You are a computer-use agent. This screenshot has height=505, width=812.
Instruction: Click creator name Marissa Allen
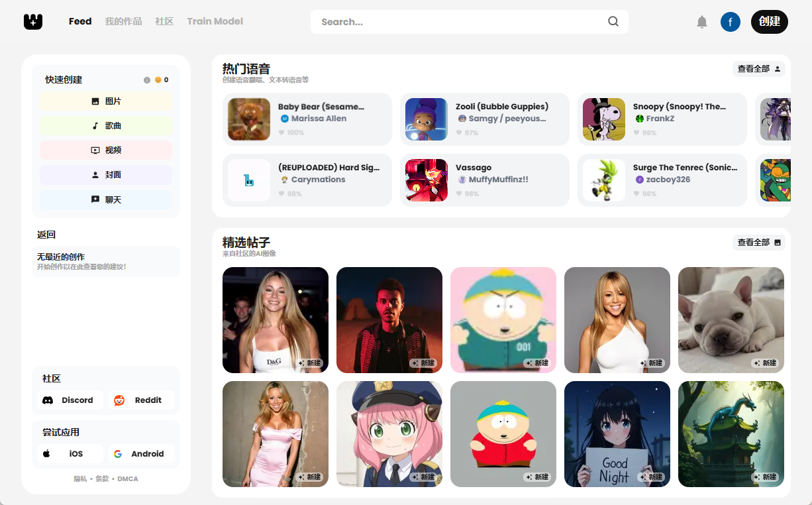pos(319,119)
